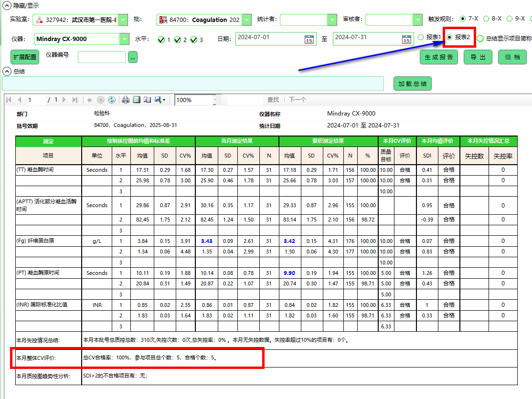The image size is (532, 399).
Task: Open the Mindray CX-9000 instrument dropdown
Action: coord(125,39)
